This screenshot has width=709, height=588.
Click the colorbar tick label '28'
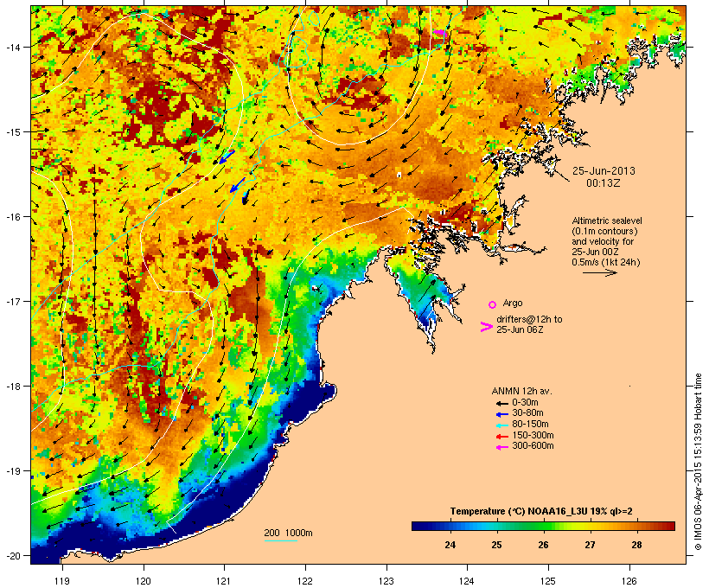coord(636,545)
